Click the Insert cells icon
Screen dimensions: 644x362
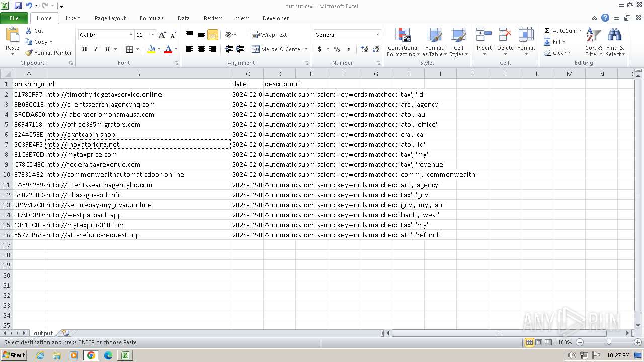point(484,35)
